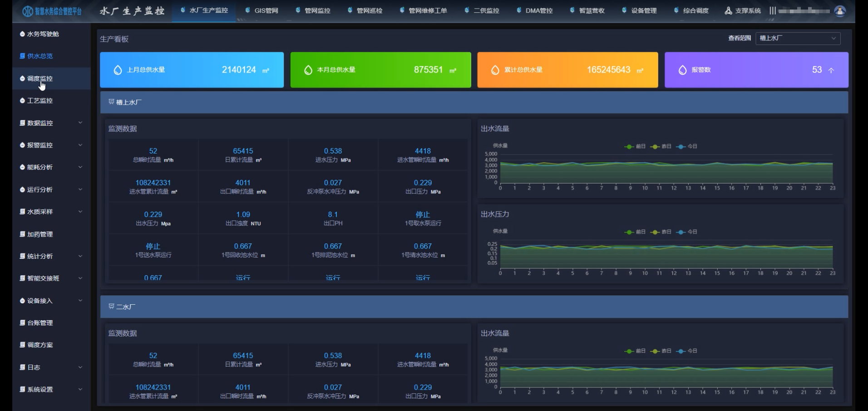Click the water drop icon on 本月总供水量 card
This screenshot has width=868, height=411.
[x=308, y=70]
